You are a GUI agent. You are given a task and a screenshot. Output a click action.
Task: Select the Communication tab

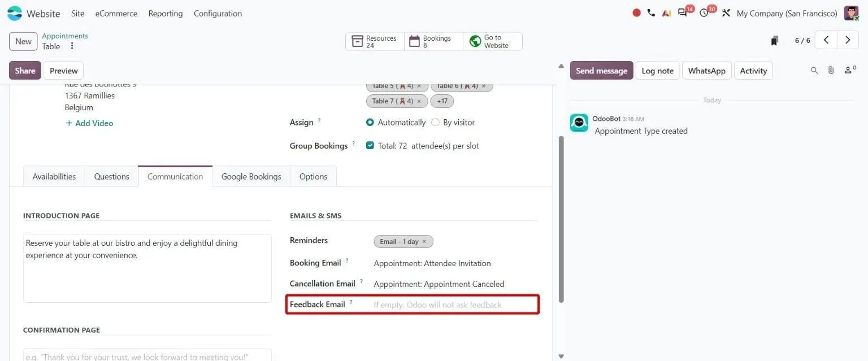pos(175,176)
